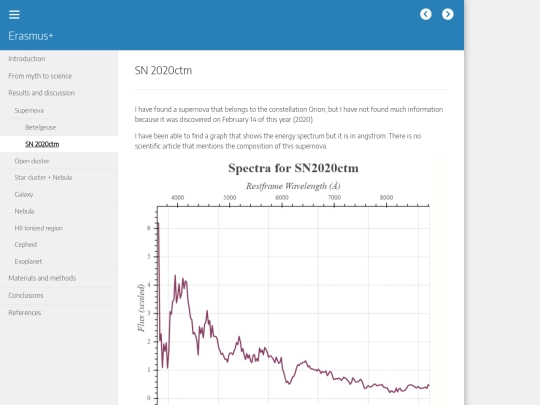Go to next page arrow
The height and width of the screenshot is (405, 540).
[448, 14]
